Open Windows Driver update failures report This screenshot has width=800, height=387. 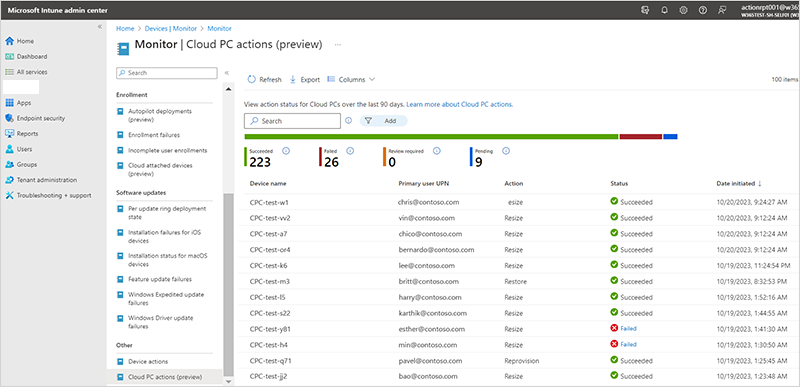161,322
